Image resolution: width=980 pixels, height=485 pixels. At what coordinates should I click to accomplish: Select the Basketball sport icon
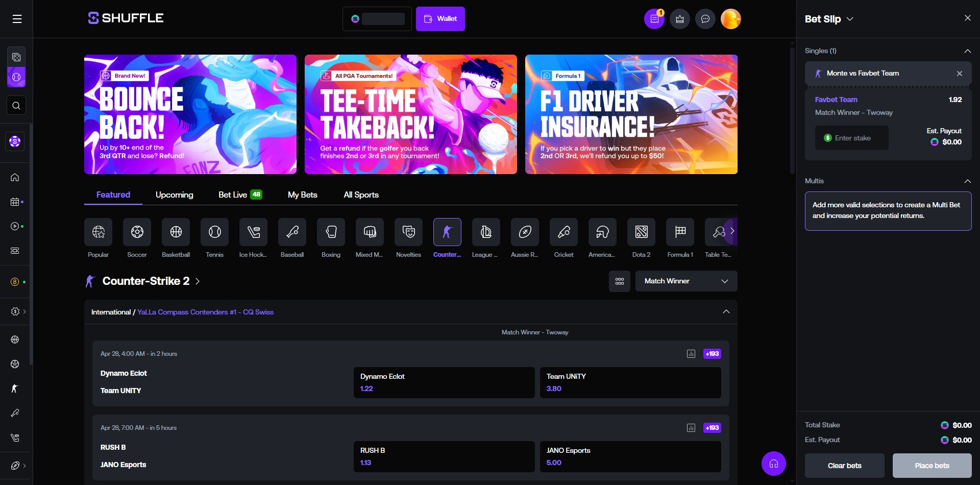[176, 232]
